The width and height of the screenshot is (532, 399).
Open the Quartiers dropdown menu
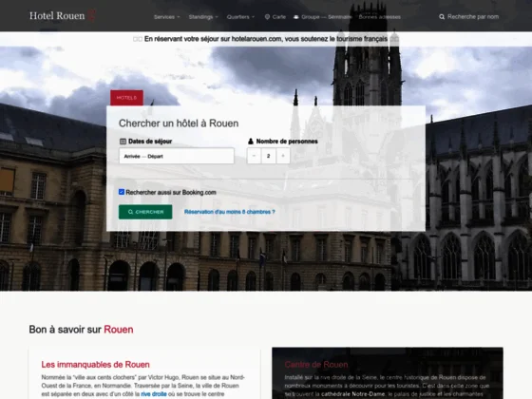coord(240,17)
